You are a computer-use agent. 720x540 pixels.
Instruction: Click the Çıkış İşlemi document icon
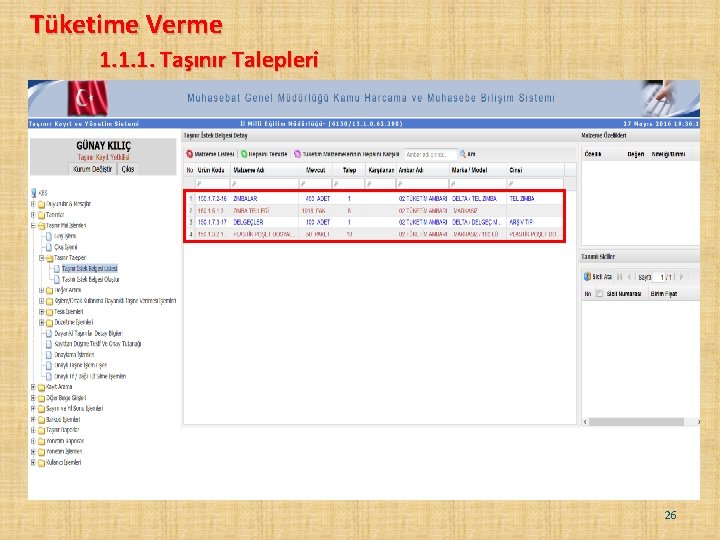(x=48, y=247)
